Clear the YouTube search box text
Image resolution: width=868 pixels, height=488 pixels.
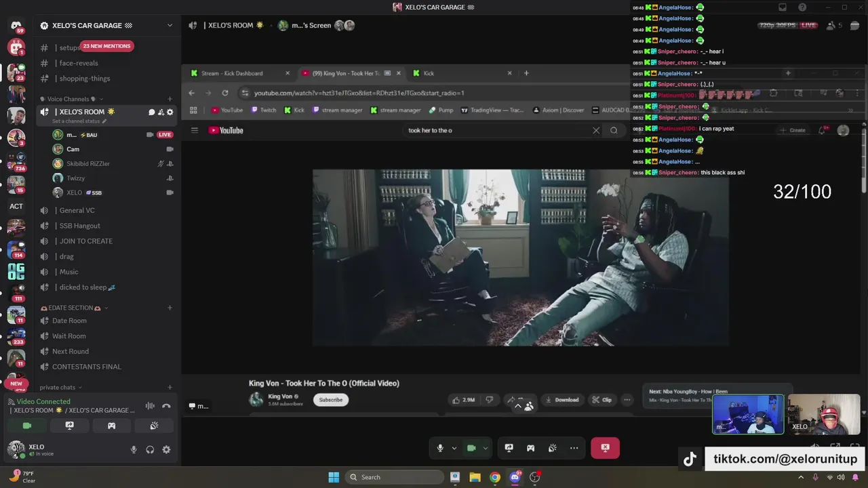pyautogui.click(x=596, y=130)
